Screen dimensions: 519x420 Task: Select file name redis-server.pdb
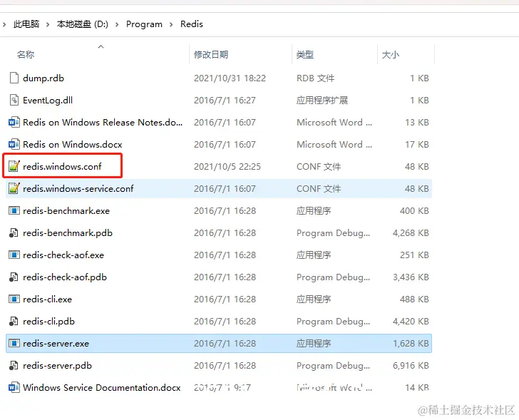57,366
